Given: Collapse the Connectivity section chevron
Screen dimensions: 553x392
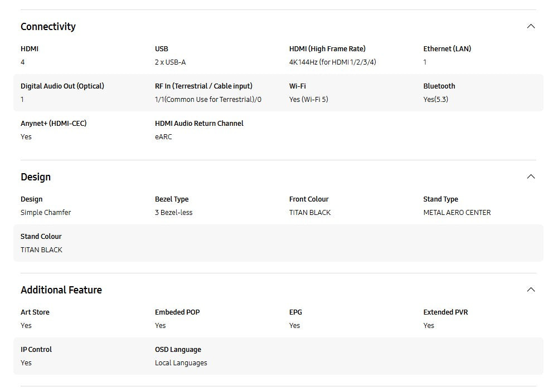Looking at the screenshot, I should click(531, 26).
